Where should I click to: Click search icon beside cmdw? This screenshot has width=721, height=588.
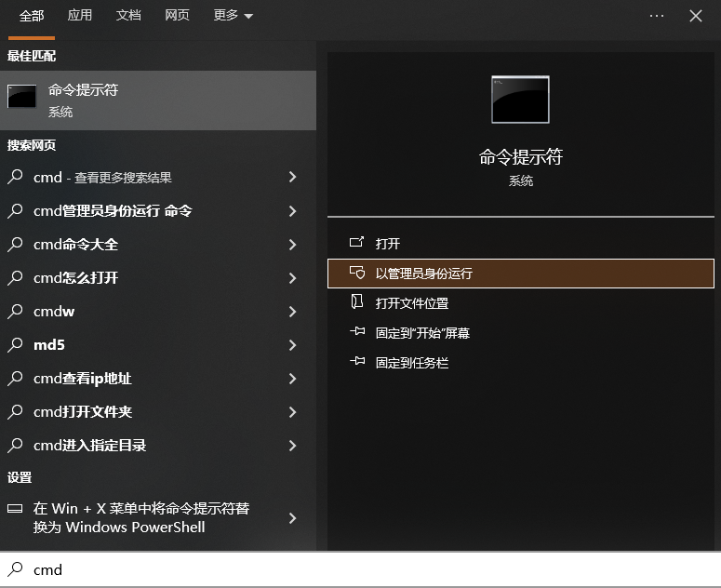[15, 312]
